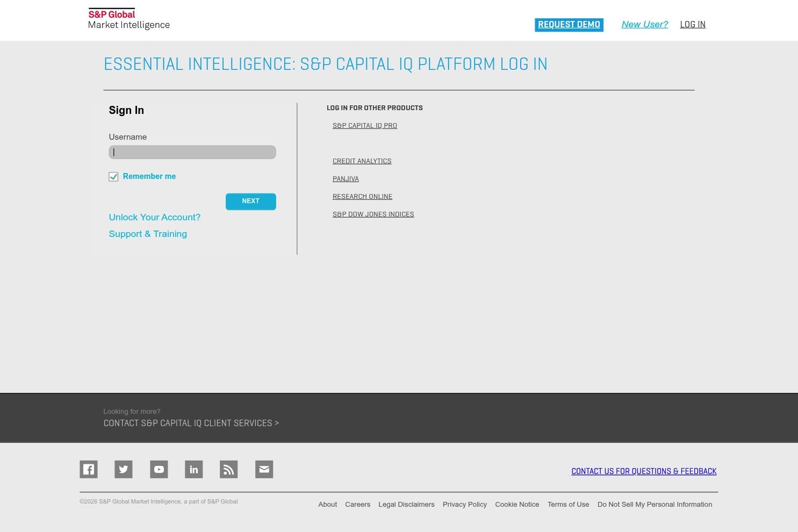Open the Legal Disclaimers footer link
This screenshot has height=532, width=798.
pos(406,505)
